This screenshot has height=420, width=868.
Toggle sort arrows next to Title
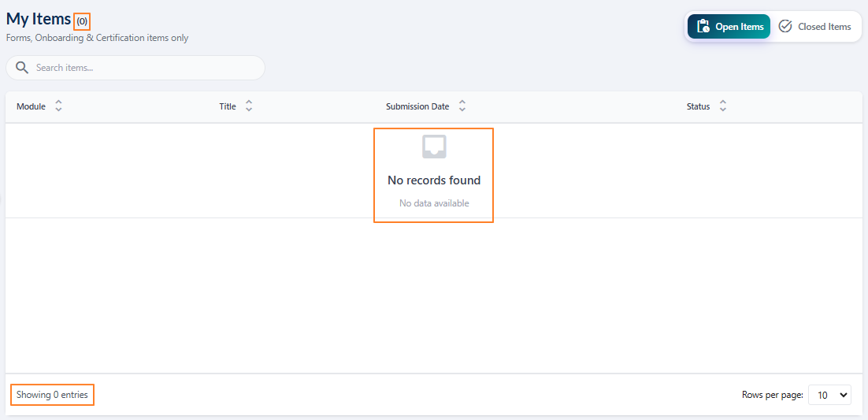249,106
